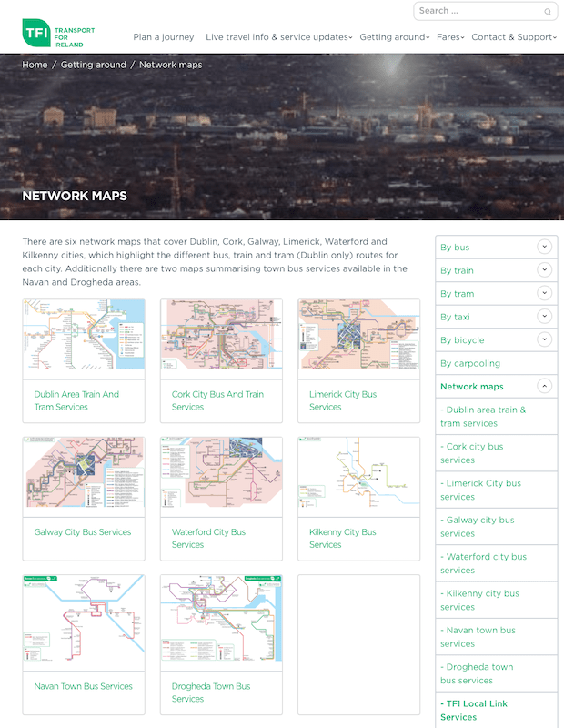Expand the By train sidebar section
The height and width of the screenshot is (728, 564).
[544, 270]
